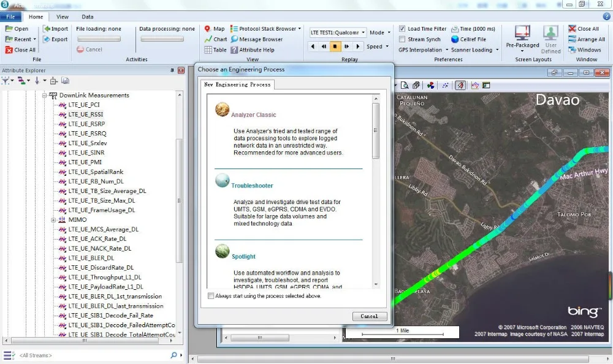Choose the Analyzer Classic process
Viewport: 613px width, 364px height.
[x=253, y=115]
